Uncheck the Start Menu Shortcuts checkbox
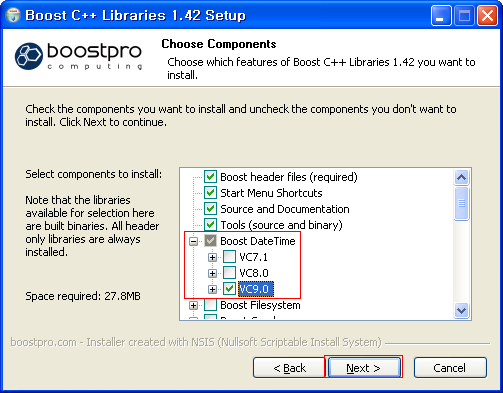 pyautogui.click(x=210, y=192)
